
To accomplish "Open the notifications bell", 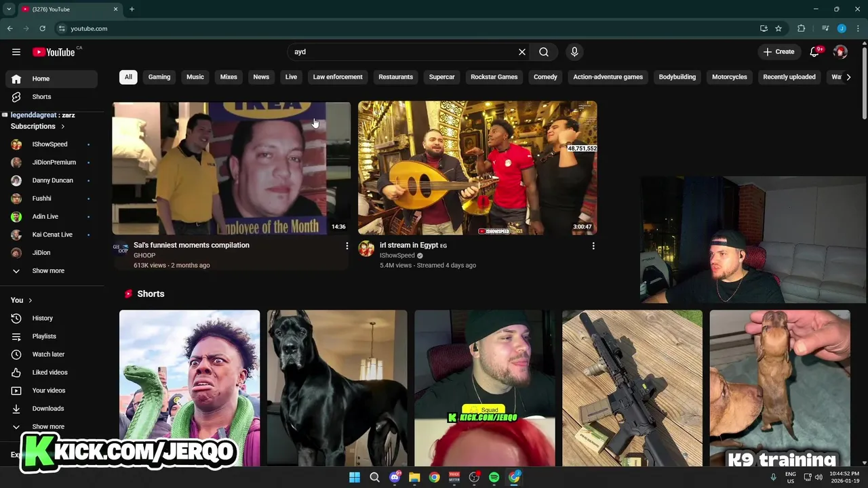I will pos(814,52).
